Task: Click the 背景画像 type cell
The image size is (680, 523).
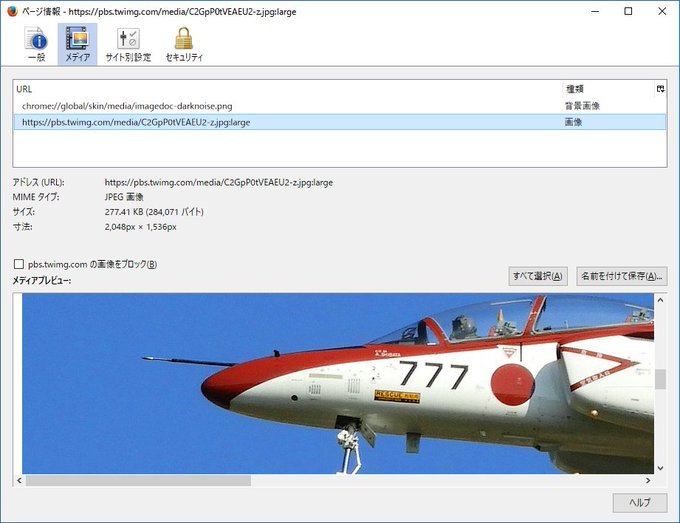Action: [x=582, y=106]
